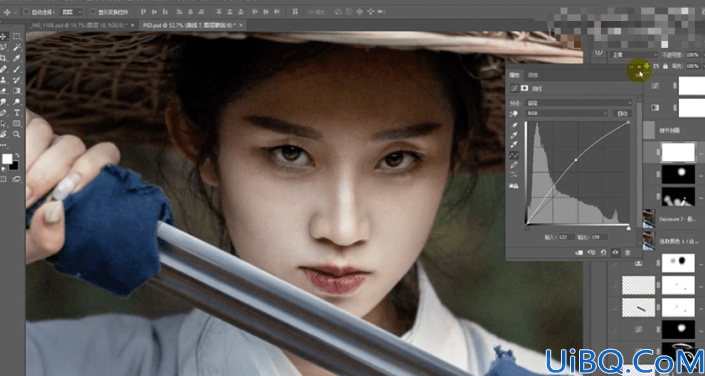Choose the Zoom tool in toolbar
Image resolution: width=705 pixels, height=376 pixels.
[x=17, y=134]
